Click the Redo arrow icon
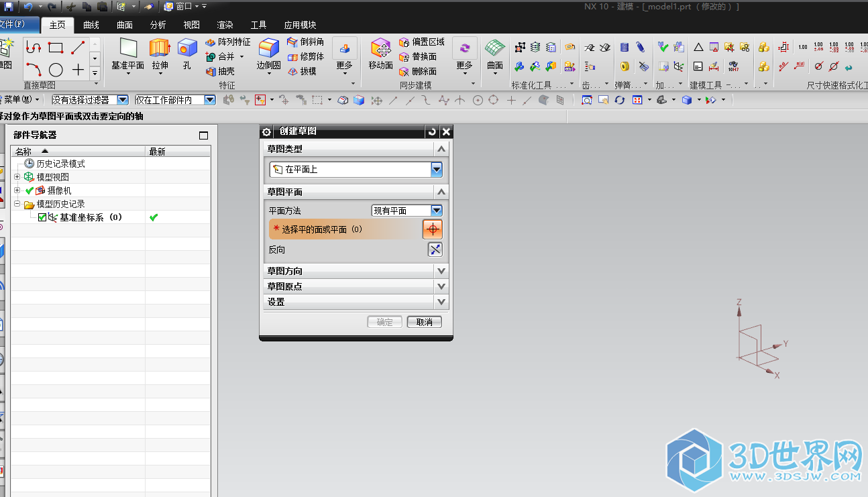The image size is (868, 497). [52, 6]
